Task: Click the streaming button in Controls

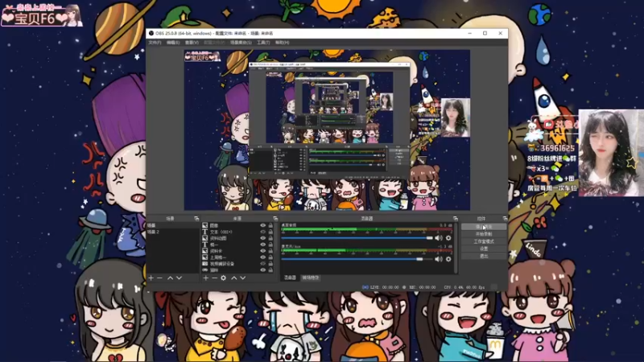Action: click(484, 227)
